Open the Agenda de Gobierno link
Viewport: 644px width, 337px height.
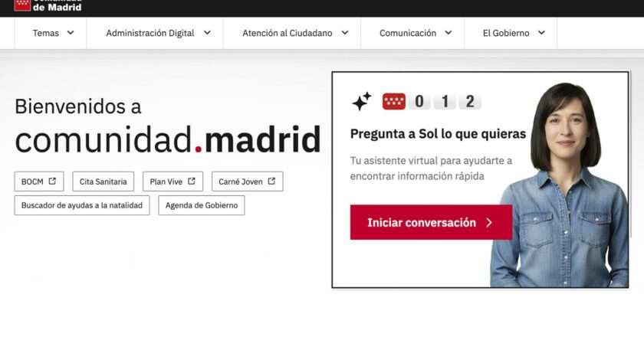[x=201, y=205]
